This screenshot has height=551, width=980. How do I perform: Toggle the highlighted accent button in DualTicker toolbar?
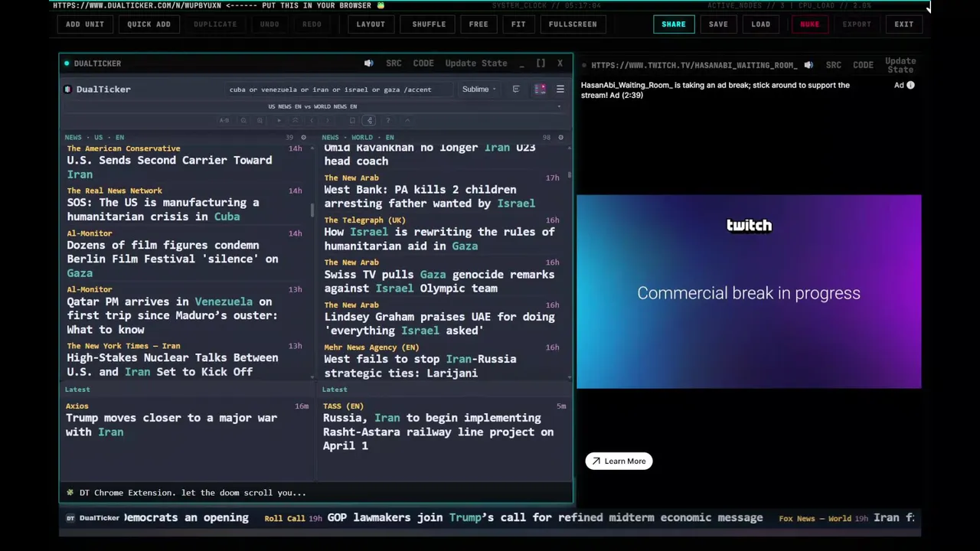[369, 120]
